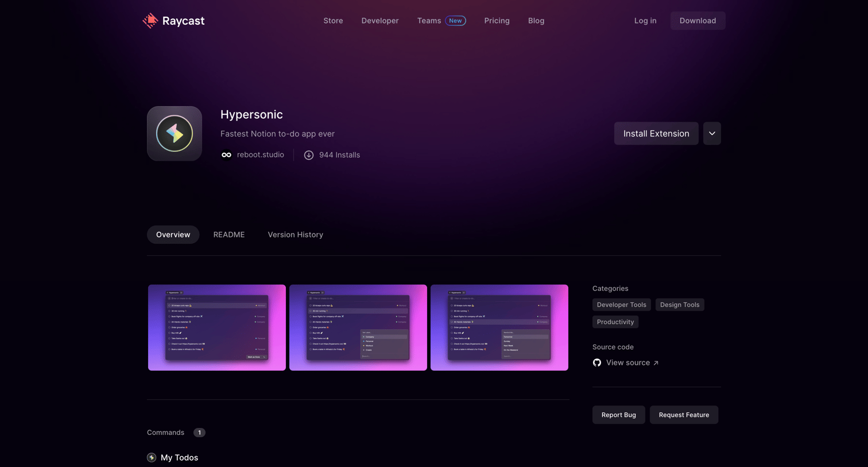Click the Log in link

(x=645, y=21)
